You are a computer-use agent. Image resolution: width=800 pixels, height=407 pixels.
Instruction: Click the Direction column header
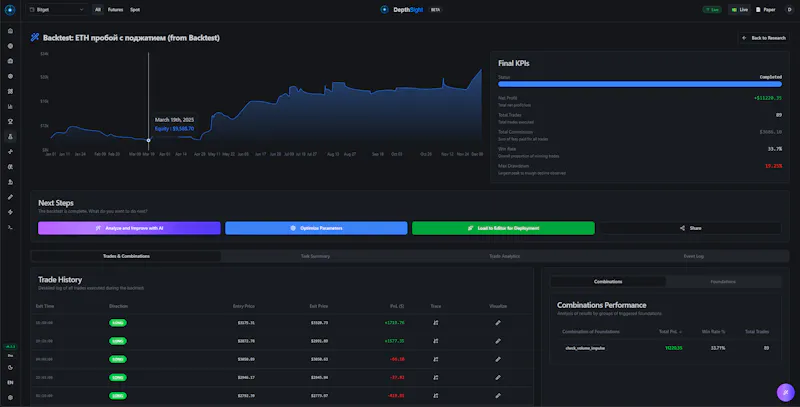coord(118,306)
